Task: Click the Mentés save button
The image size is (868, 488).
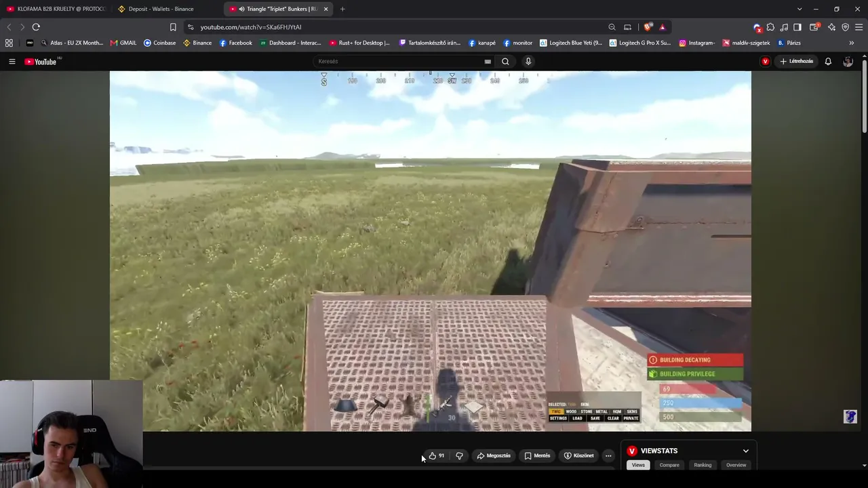Action: click(x=537, y=455)
